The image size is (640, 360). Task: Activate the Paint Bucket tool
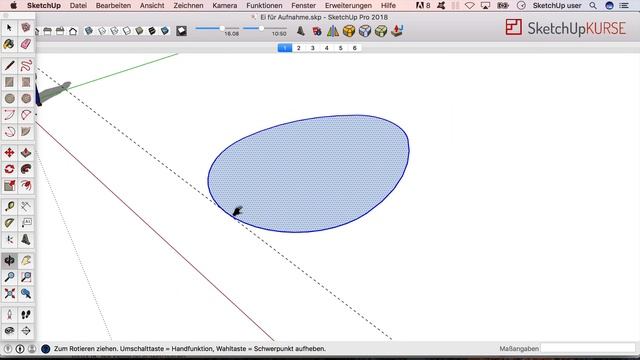pyautogui.click(x=9, y=44)
